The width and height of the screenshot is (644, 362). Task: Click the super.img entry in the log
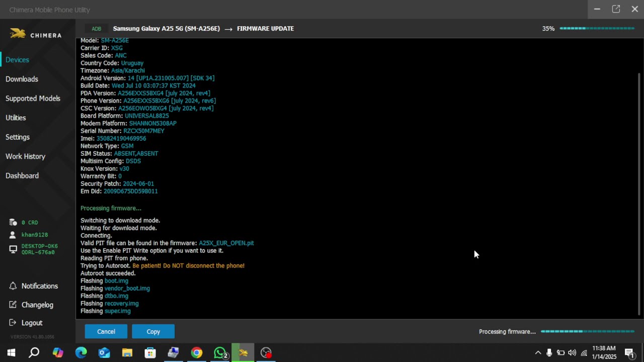pos(118,311)
